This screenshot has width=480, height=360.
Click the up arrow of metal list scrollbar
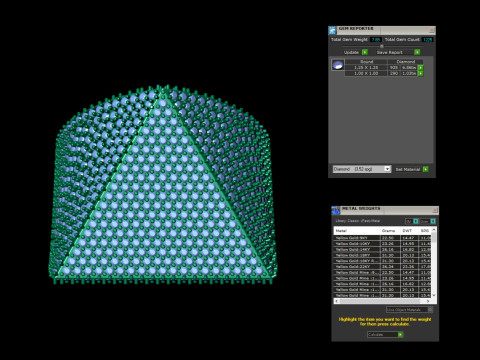pos(434,230)
